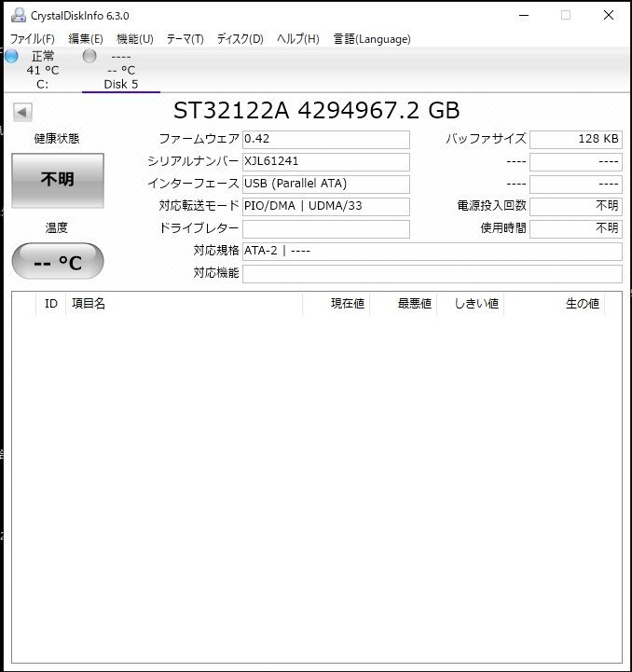Viewport: 632px width, 672px height.
Task: Click the 使用時間 power-on hours value field
Action: 576,228
